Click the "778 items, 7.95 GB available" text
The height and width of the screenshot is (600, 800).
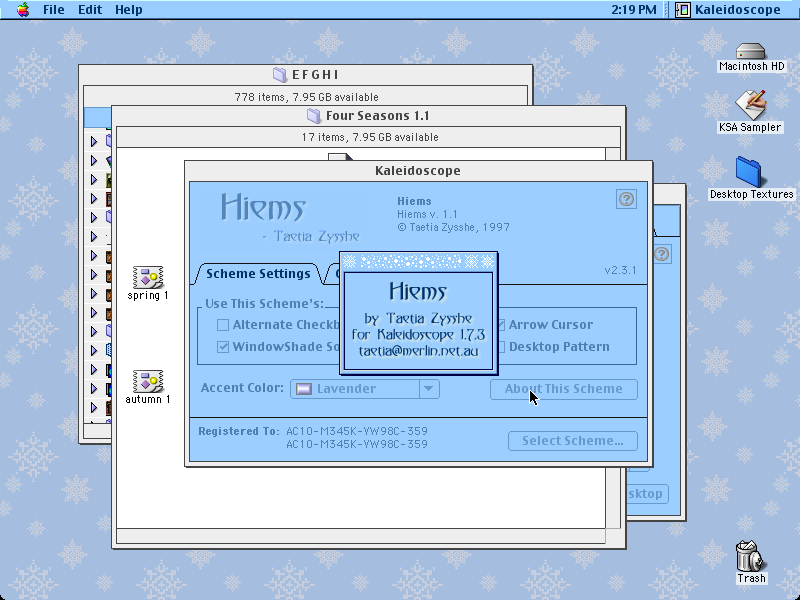click(x=307, y=97)
